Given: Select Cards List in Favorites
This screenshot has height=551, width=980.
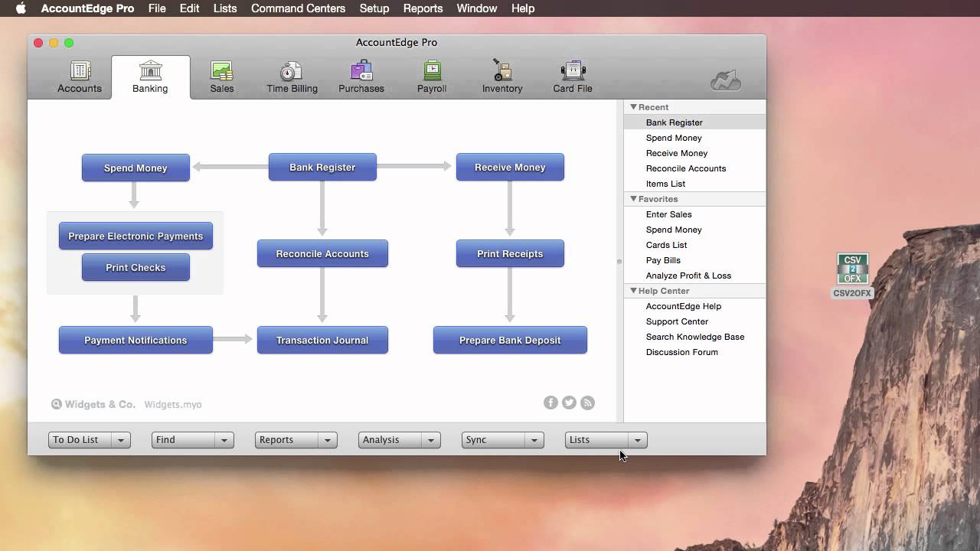Looking at the screenshot, I should 695,245.
